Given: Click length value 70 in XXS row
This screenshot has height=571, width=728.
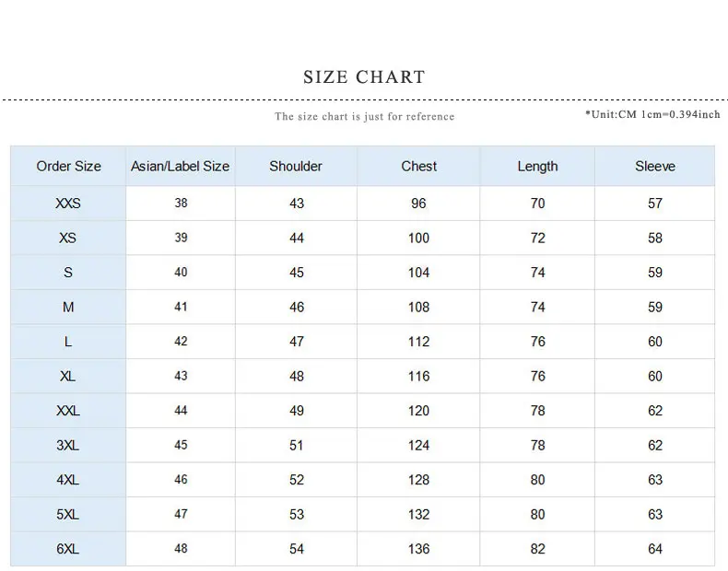Looking at the screenshot, I should pos(537,204).
